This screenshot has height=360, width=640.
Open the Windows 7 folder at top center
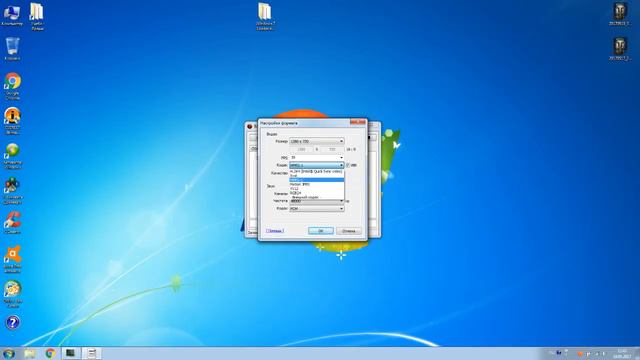point(265,16)
